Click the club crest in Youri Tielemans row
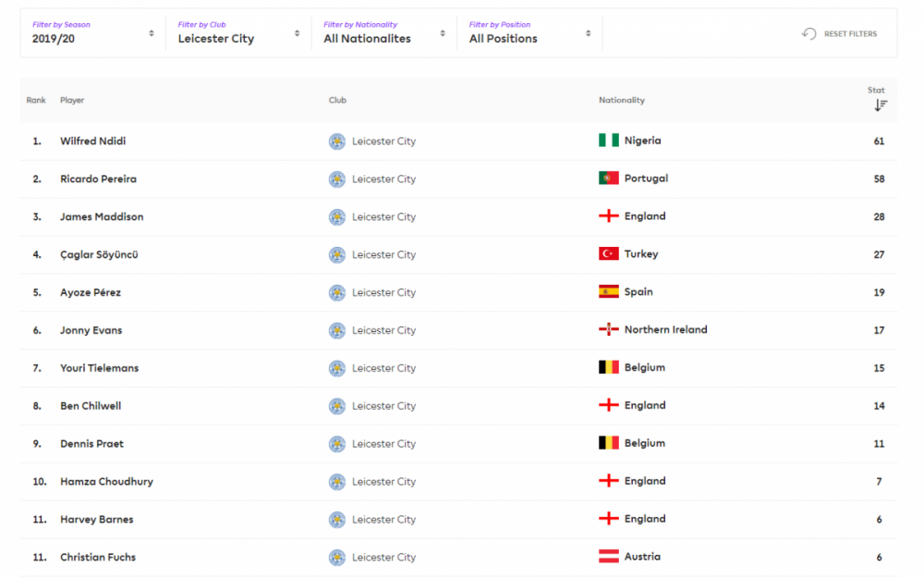Image resolution: width=924 pixels, height=578 pixels. [337, 368]
